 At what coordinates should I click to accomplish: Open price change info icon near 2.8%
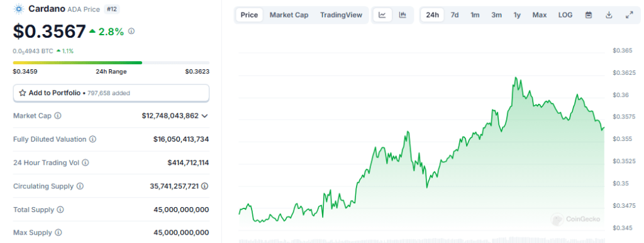tap(131, 31)
